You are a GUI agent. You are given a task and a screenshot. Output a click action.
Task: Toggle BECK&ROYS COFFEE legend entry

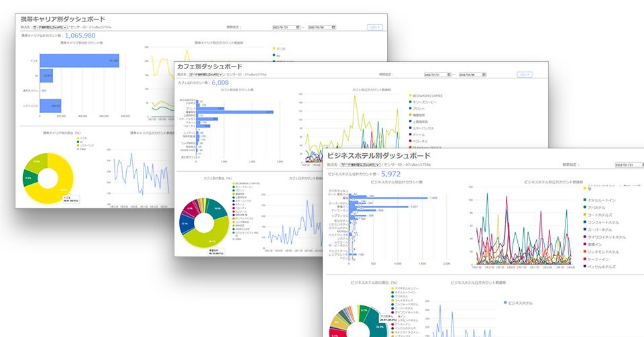[426, 96]
